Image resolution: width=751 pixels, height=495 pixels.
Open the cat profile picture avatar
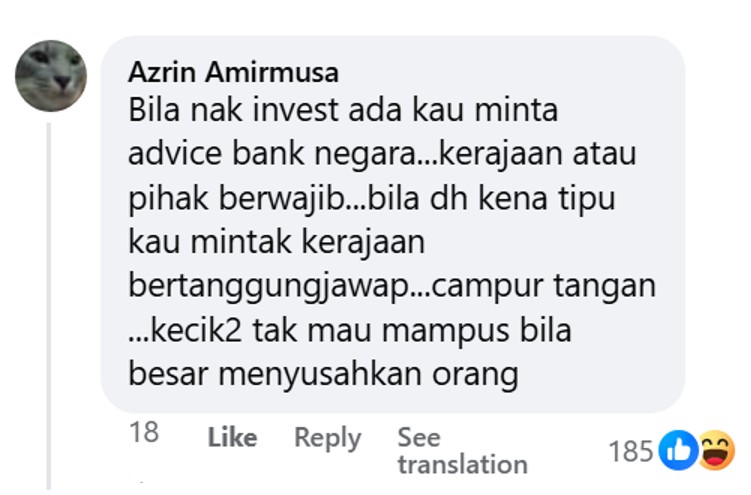point(51,76)
